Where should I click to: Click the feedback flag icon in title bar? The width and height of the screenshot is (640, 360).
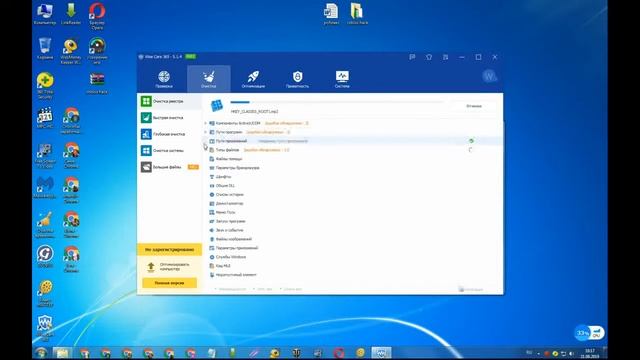(x=412, y=57)
